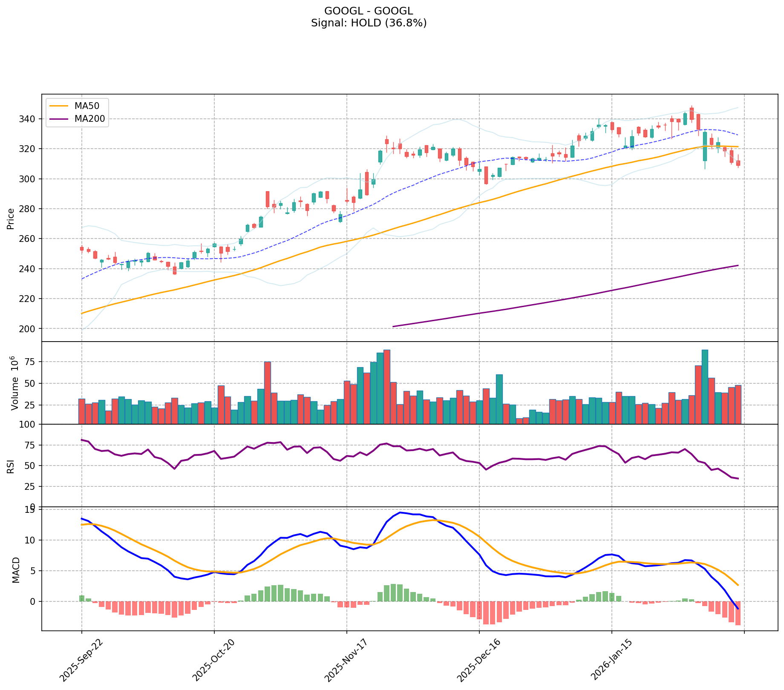
Task: Click the Volume y-axis label
Action: coord(14,382)
